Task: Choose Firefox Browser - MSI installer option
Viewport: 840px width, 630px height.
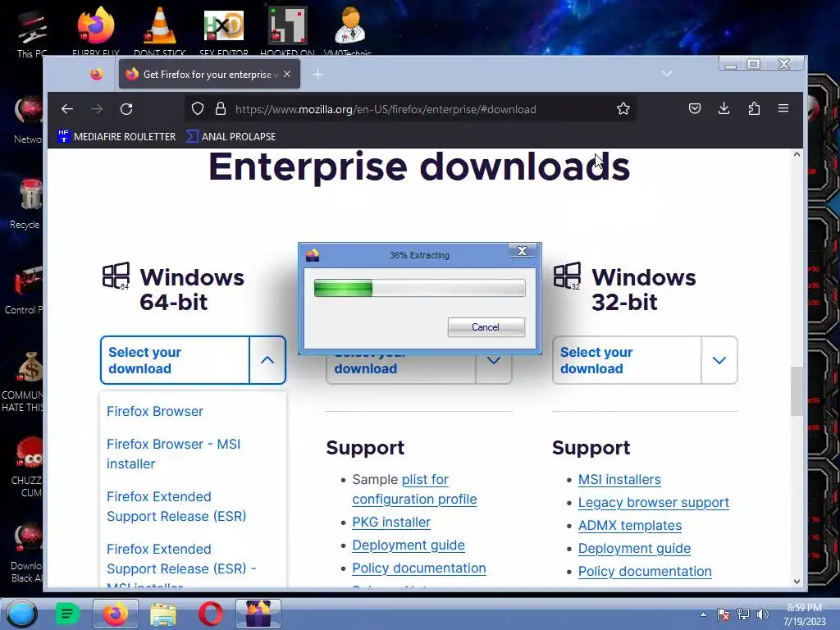Action: 174,454
